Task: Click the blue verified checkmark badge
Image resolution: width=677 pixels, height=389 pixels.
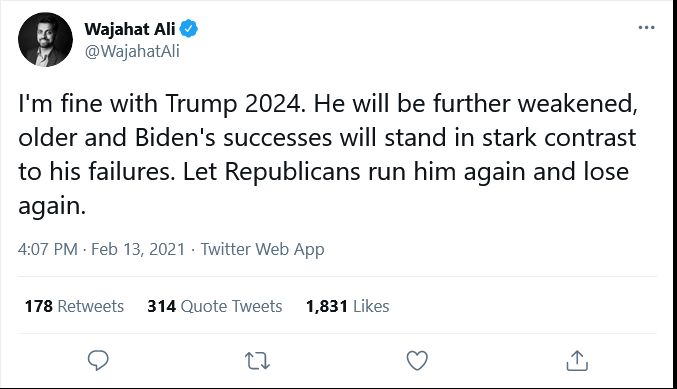Action: (x=189, y=28)
